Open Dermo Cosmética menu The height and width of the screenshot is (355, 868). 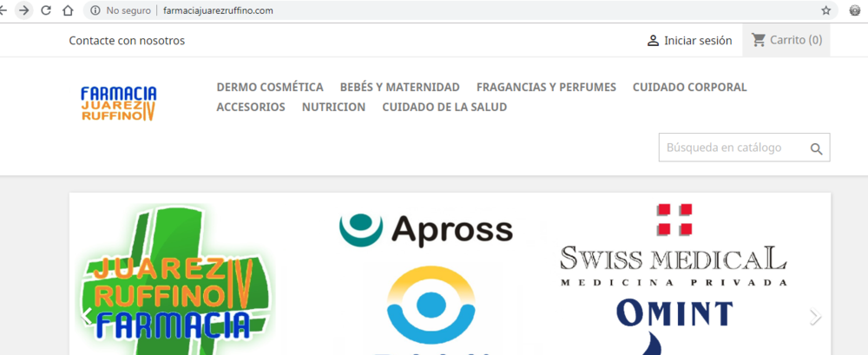[x=270, y=87]
